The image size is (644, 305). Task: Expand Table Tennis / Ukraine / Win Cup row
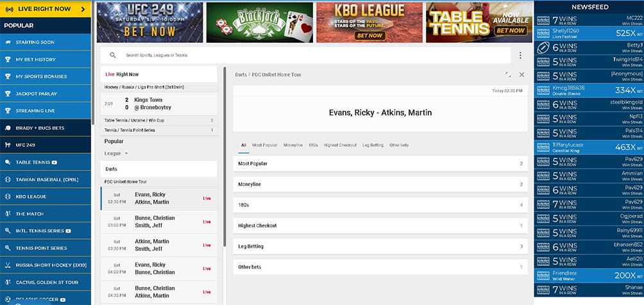[158, 120]
